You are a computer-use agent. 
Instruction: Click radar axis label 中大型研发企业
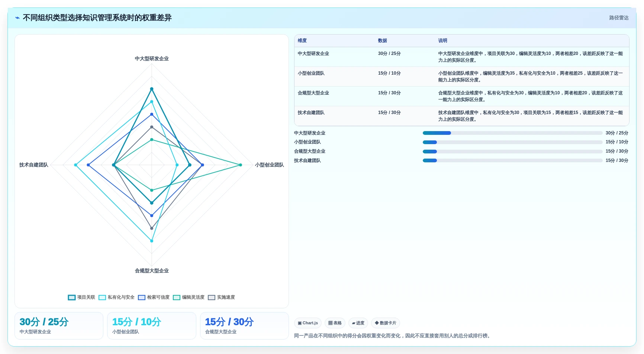pyautogui.click(x=152, y=59)
